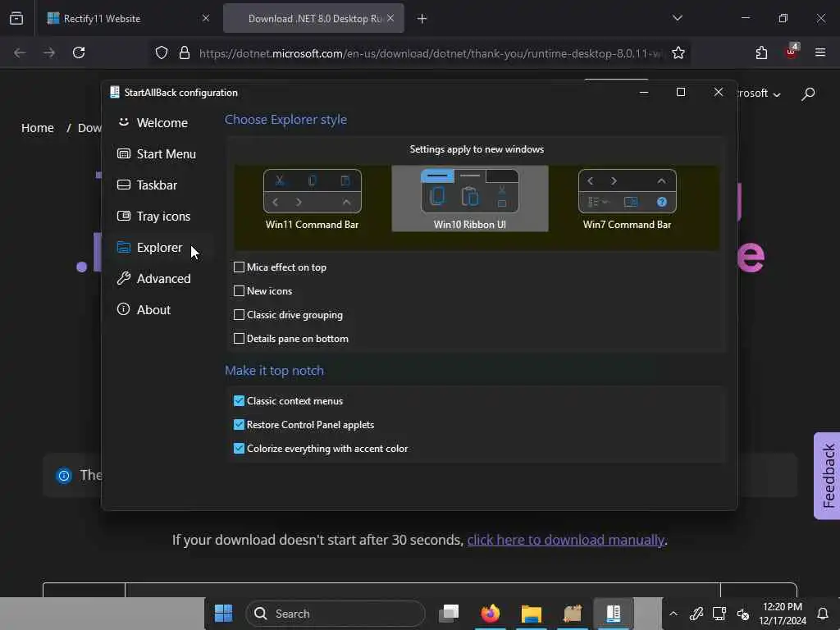Select the Explorer section in sidebar

pyautogui.click(x=150, y=248)
